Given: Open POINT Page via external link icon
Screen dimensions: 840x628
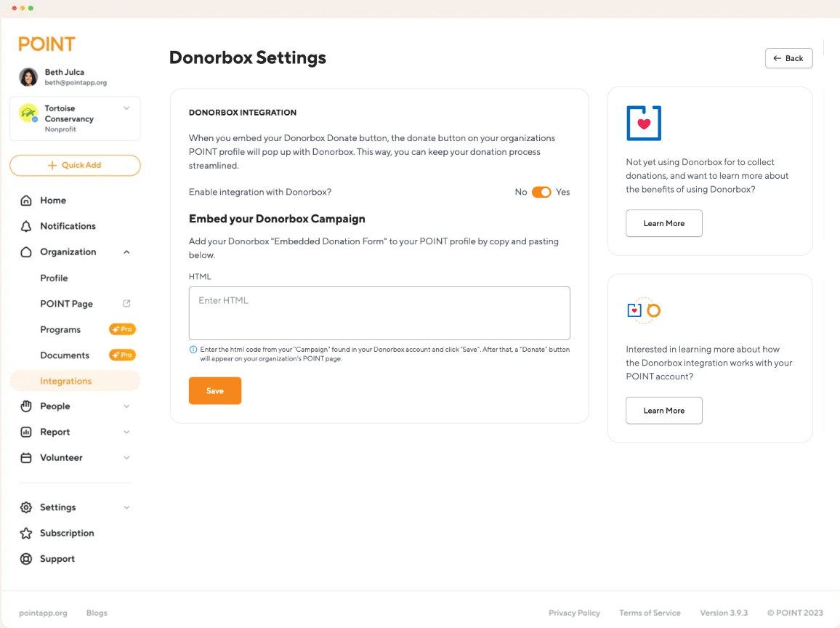Looking at the screenshot, I should pos(126,303).
